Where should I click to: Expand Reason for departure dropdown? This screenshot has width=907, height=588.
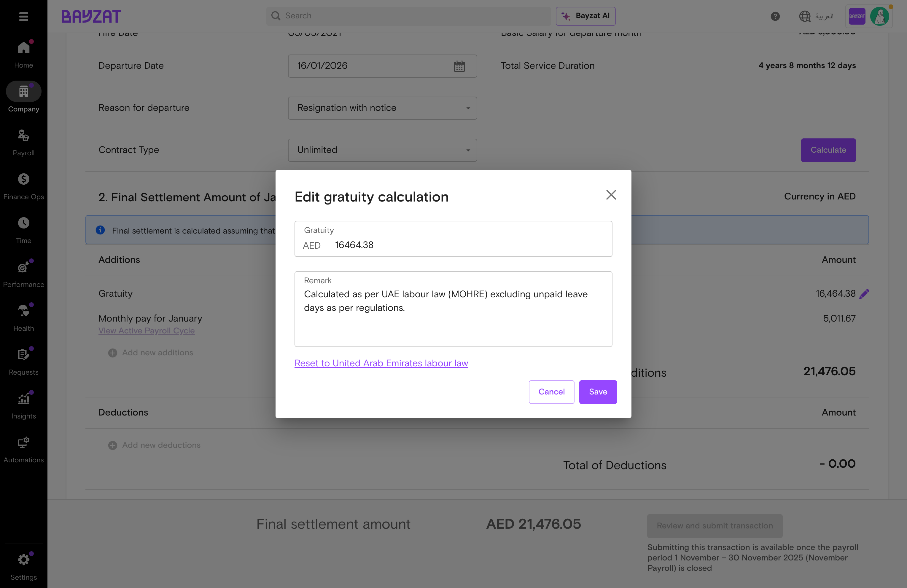[382, 108]
